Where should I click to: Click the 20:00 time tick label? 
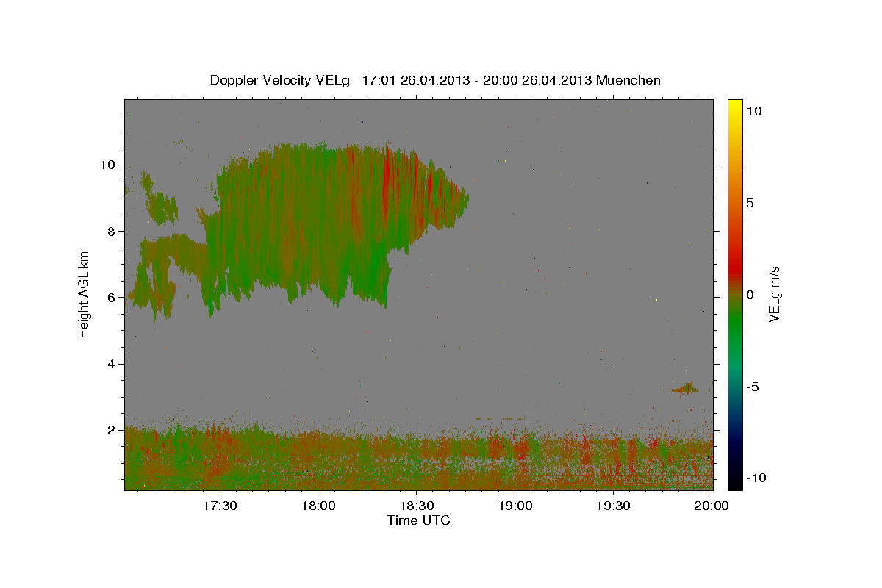click(711, 506)
